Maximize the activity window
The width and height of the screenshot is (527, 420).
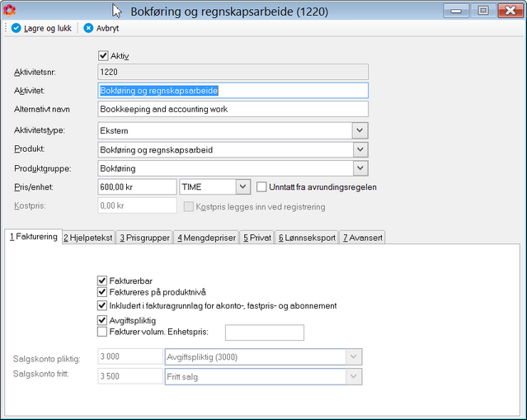point(483,11)
